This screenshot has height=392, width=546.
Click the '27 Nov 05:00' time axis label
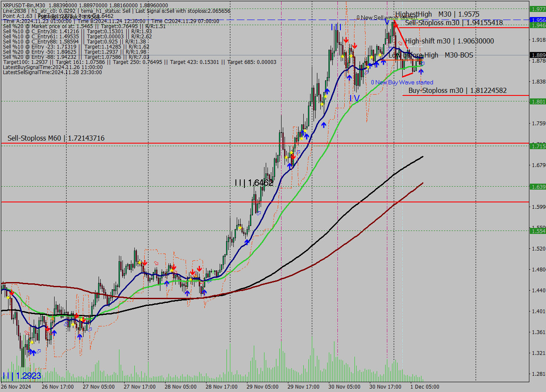point(99,387)
